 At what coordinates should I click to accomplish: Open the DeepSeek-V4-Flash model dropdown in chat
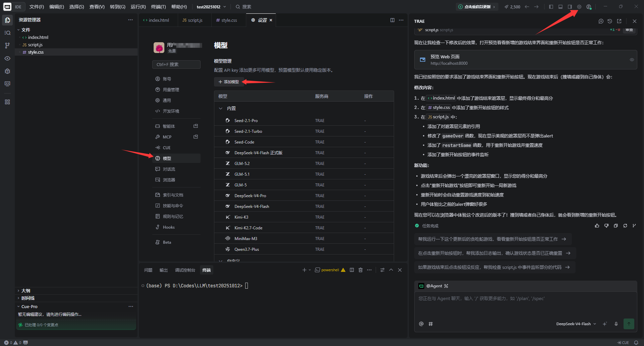(576, 324)
